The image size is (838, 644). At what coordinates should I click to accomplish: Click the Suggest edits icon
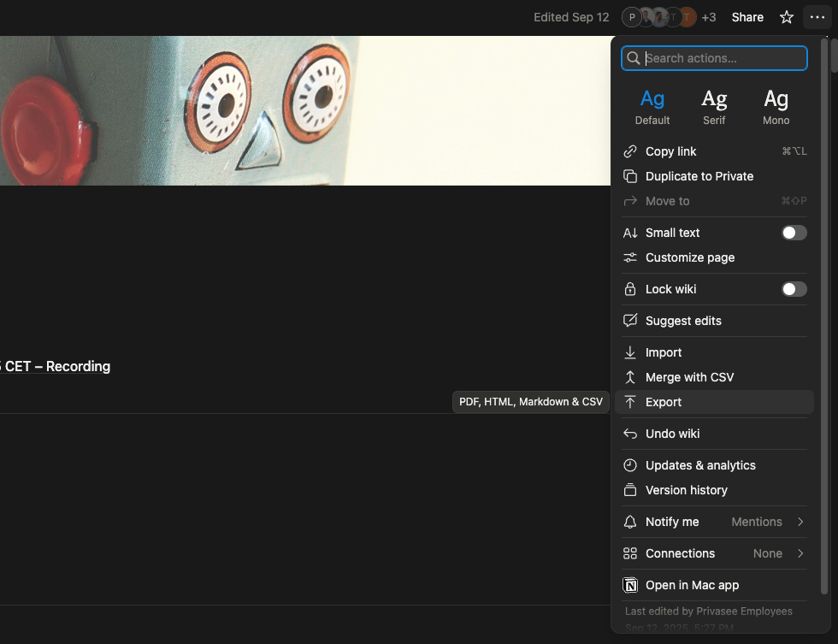pyautogui.click(x=630, y=321)
